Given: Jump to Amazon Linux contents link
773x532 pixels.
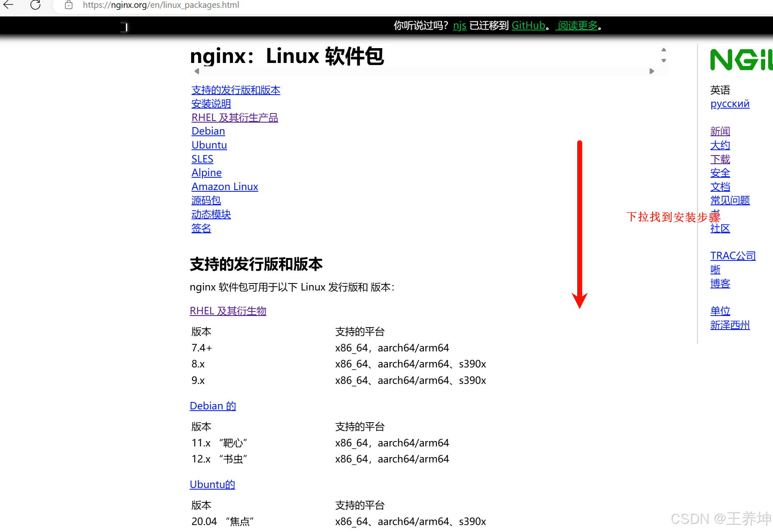Looking at the screenshot, I should tap(225, 187).
